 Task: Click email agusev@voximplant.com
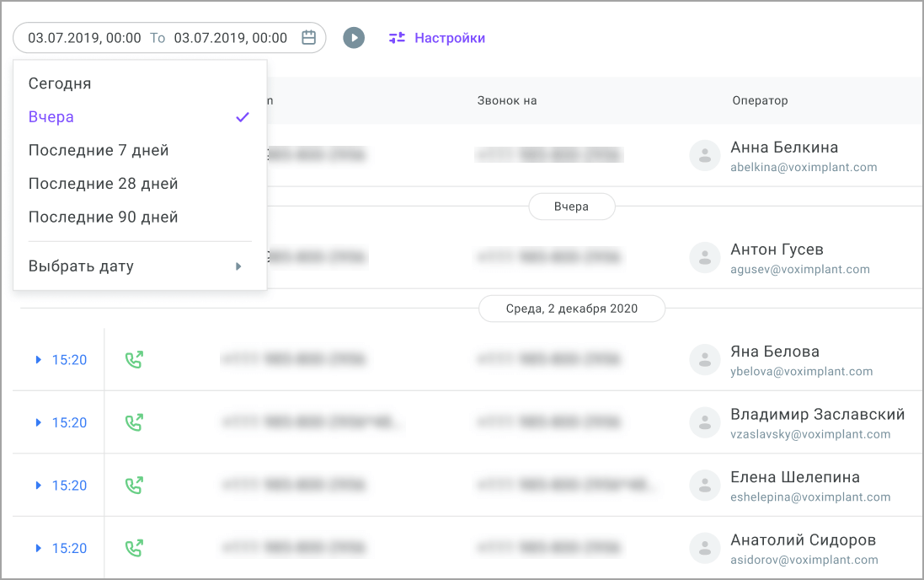pyautogui.click(x=800, y=270)
